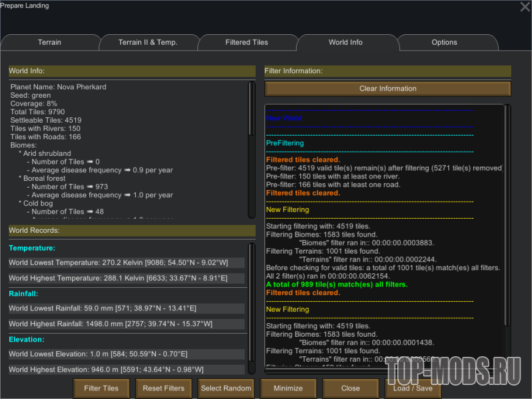Click the Minimize button in bottom bar
The image size is (532, 399).
(x=288, y=388)
